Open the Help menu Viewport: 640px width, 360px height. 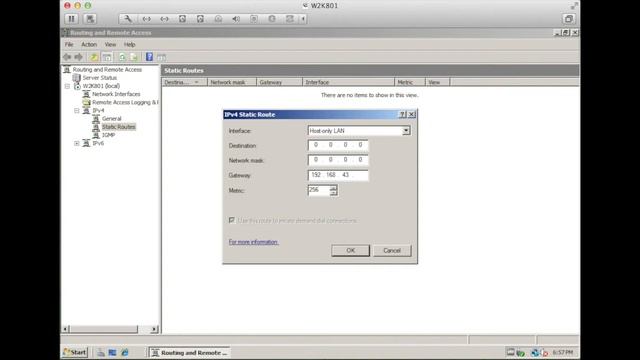(x=129, y=44)
